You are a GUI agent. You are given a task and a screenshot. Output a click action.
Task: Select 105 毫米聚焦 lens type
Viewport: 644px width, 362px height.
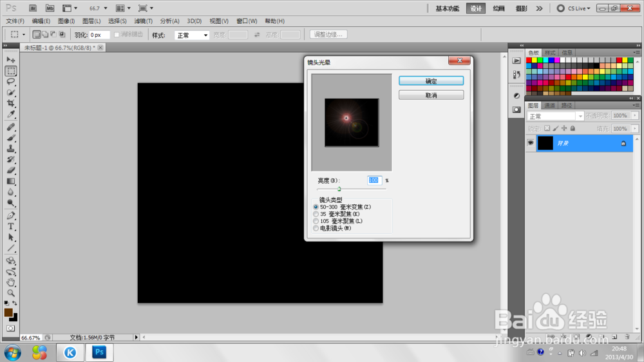coord(316,221)
